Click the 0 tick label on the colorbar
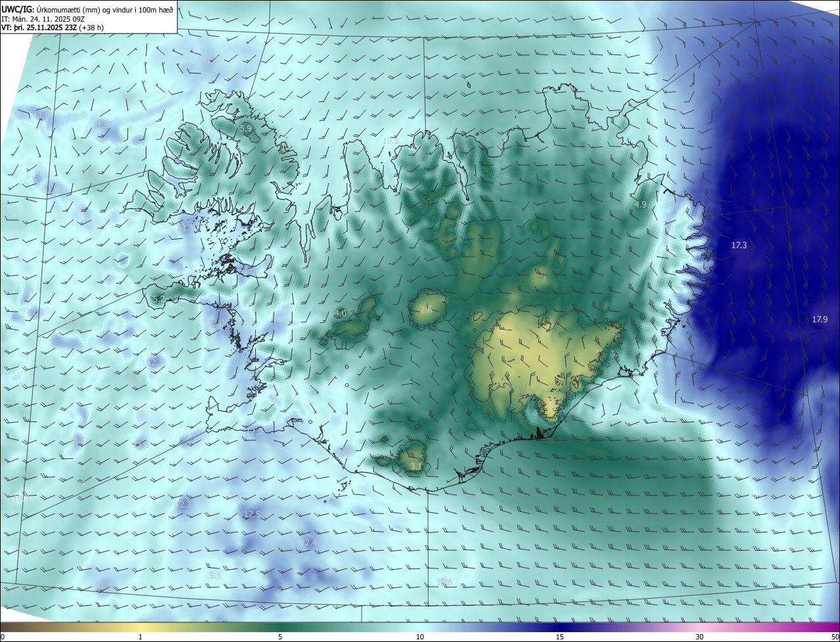The height and width of the screenshot is (642, 840). click(2, 637)
